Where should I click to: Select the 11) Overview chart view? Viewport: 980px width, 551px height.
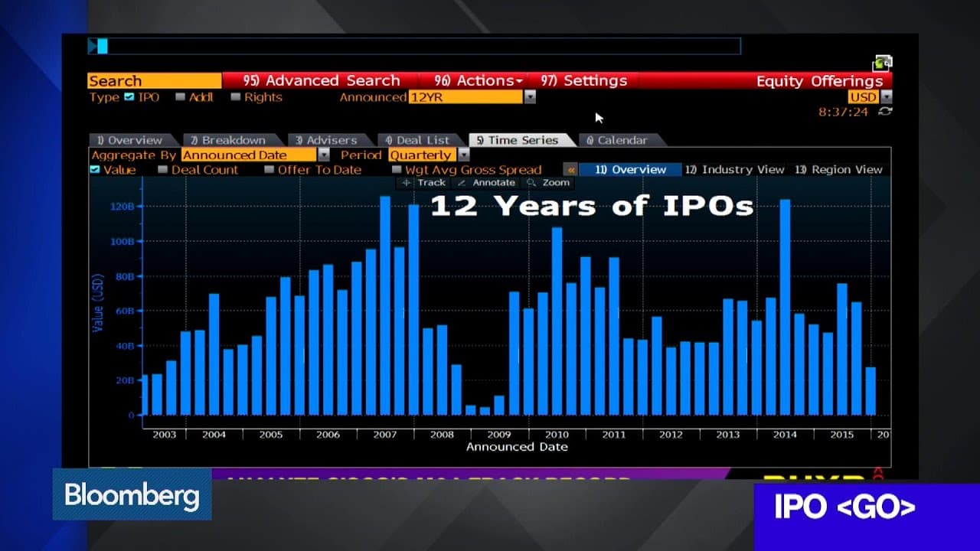[630, 170]
